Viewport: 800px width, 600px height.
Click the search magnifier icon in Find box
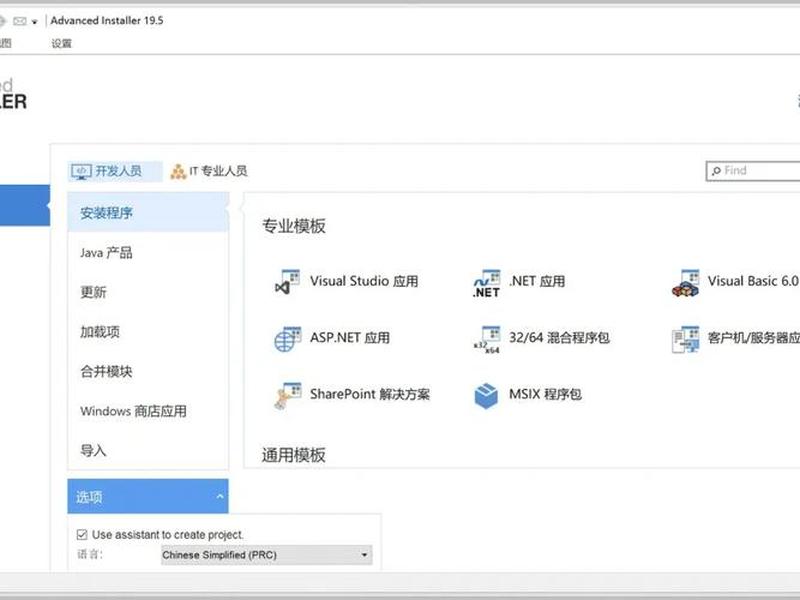716,171
